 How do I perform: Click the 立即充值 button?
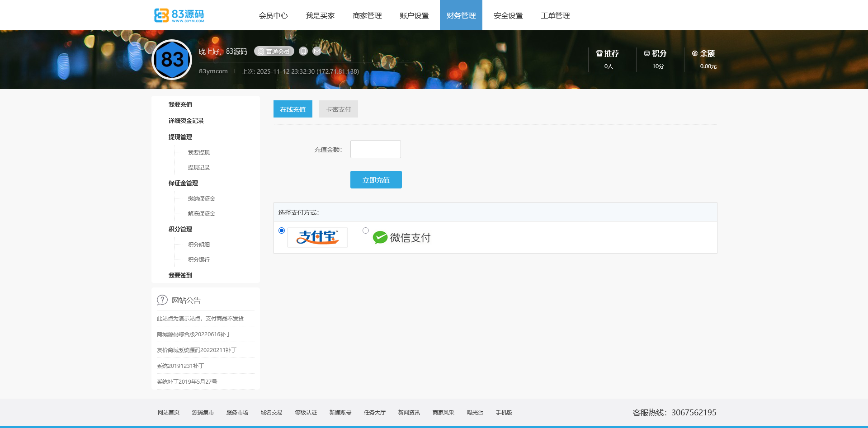[376, 180]
